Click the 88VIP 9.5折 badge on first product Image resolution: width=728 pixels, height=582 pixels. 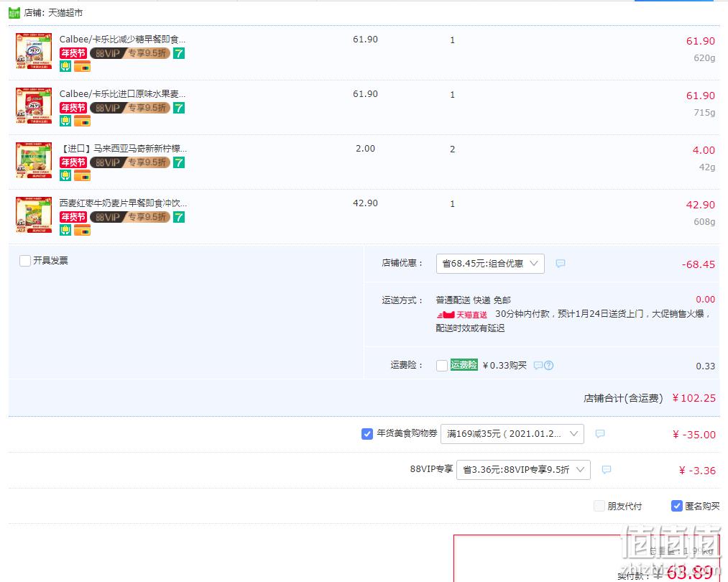click(130, 53)
